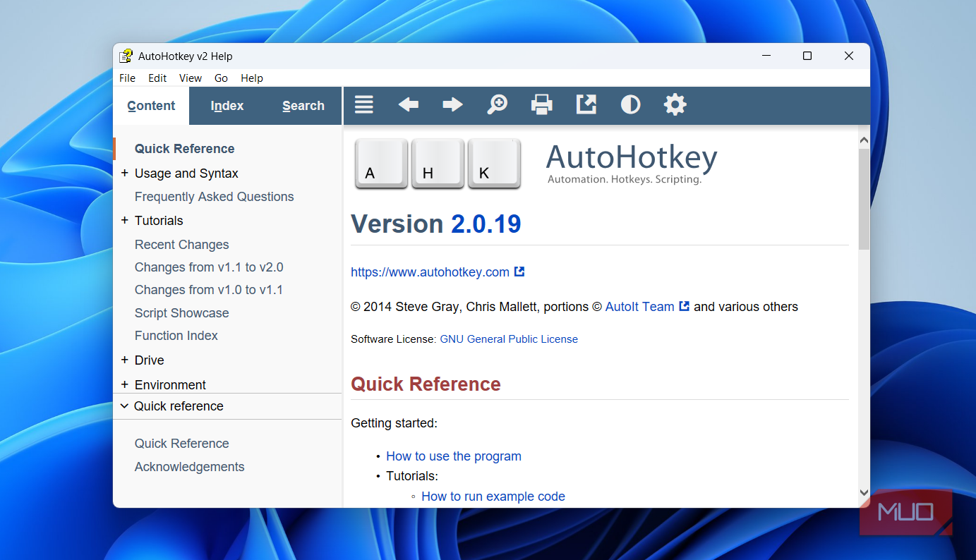This screenshot has height=560, width=976.
Task: Print the page using the printer icon
Action: pos(541,105)
